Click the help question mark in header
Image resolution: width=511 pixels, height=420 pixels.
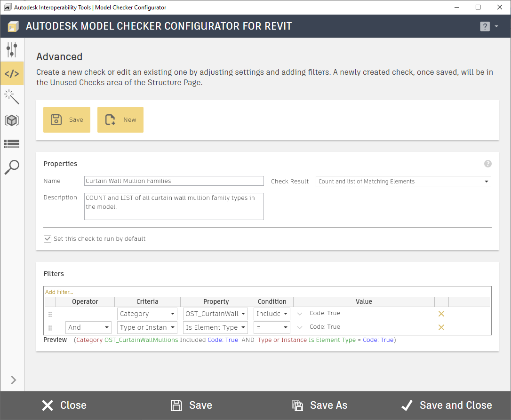point(485,26)
